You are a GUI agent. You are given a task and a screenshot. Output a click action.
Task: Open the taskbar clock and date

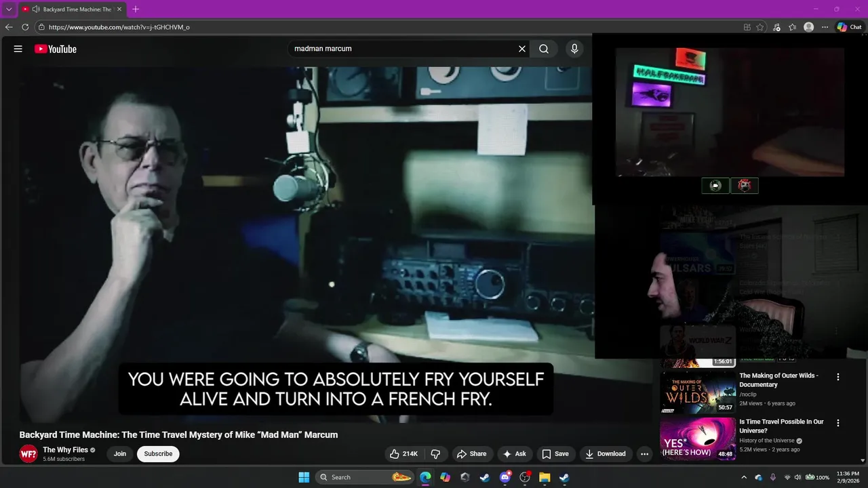tap(848, 477)
